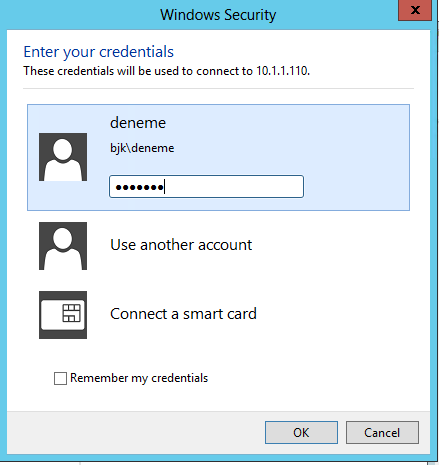Screen dimensions: 439x465
Task: Click the bjk\deneme domain username text
Action: tap(142, 148)
